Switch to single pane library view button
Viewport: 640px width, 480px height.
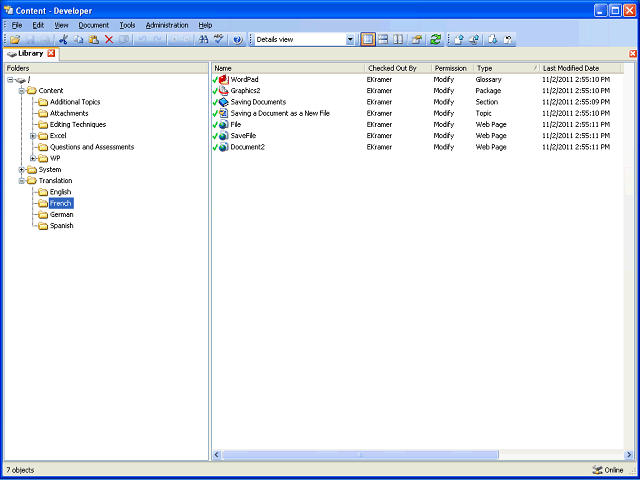pos(368,40)
